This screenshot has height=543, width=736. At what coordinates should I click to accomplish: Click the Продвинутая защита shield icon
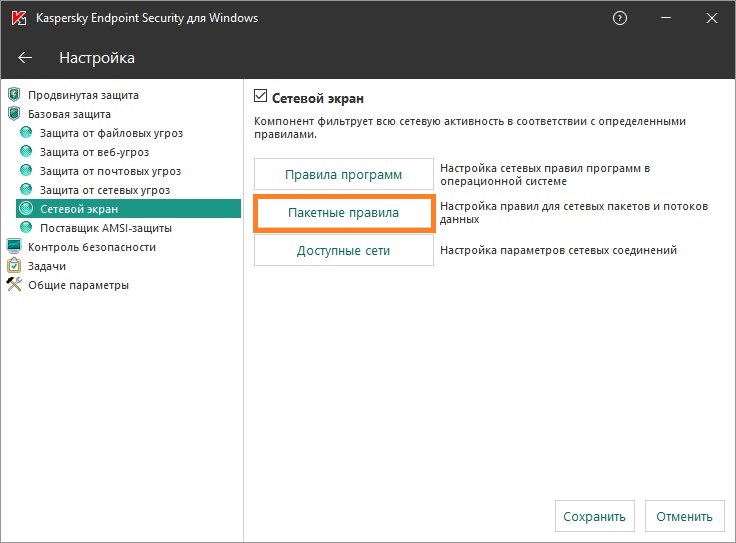click(x=14, y=96)
